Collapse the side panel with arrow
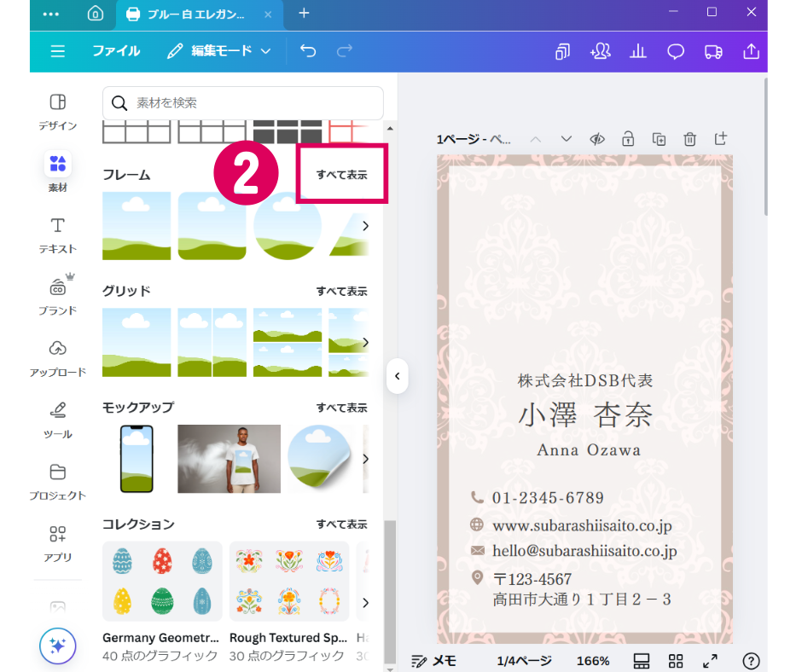 tap(397, 375)
